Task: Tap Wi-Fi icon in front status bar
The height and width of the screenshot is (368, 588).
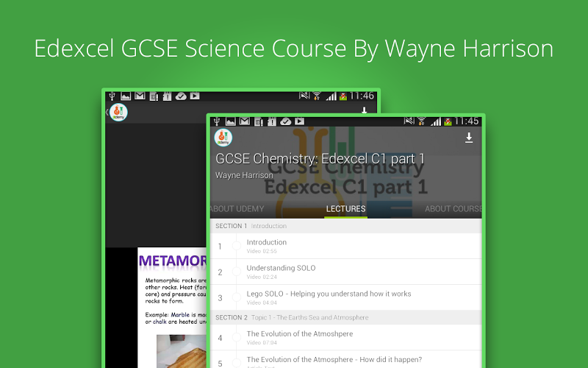Action: click(421, 121)
